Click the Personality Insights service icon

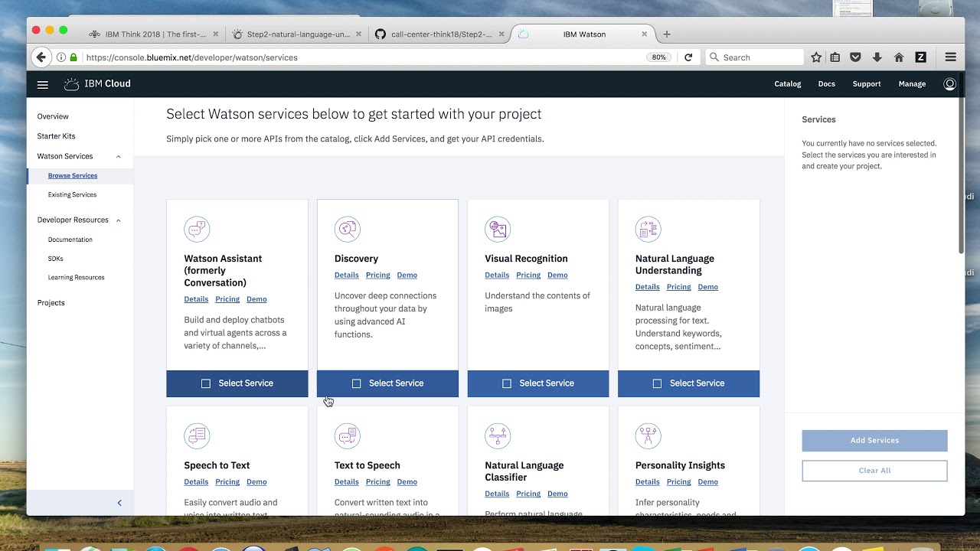648,435
